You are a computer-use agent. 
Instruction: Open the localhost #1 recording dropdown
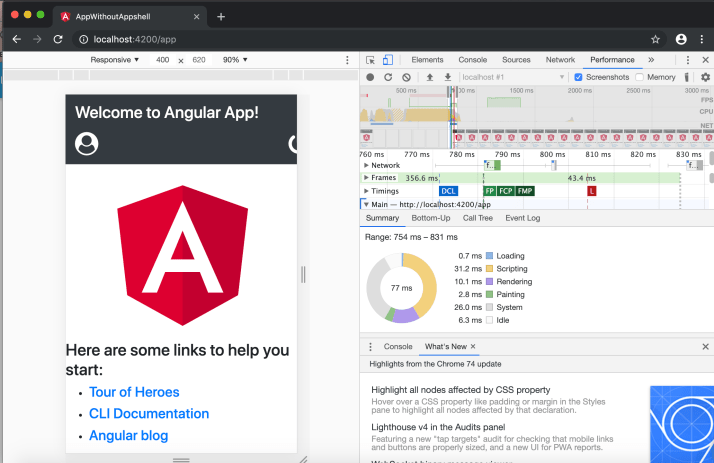(513, 77)
